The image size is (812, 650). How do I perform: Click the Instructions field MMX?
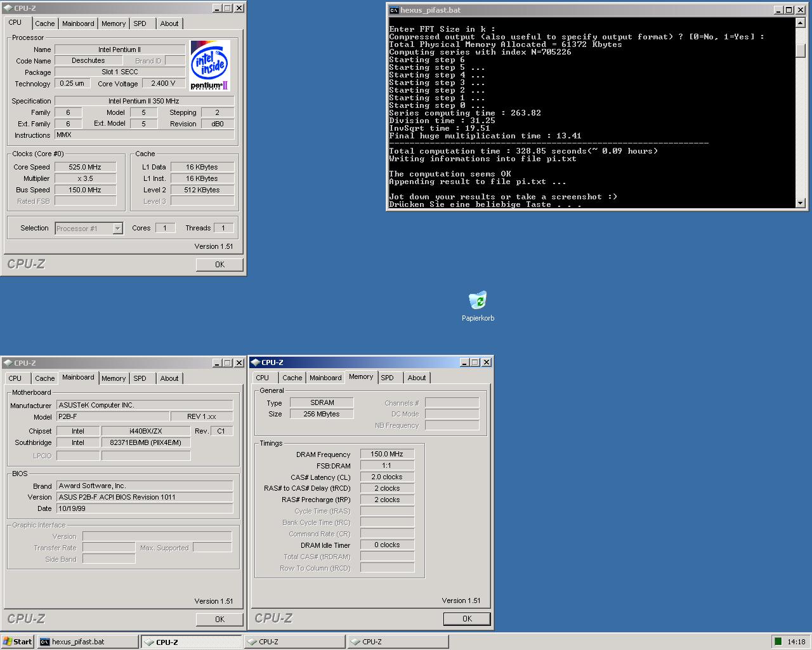tap(144, 135)
